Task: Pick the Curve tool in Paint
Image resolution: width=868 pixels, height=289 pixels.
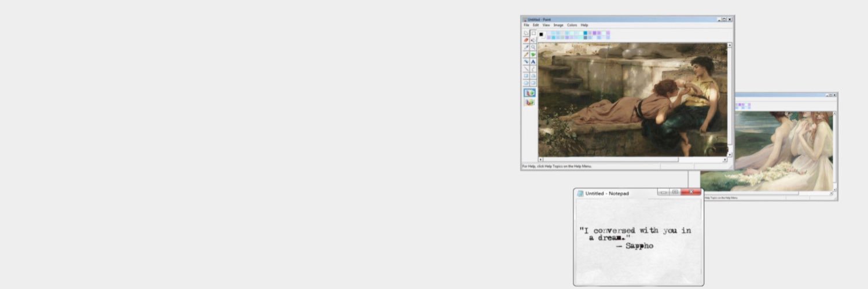Action: (534, 68)
